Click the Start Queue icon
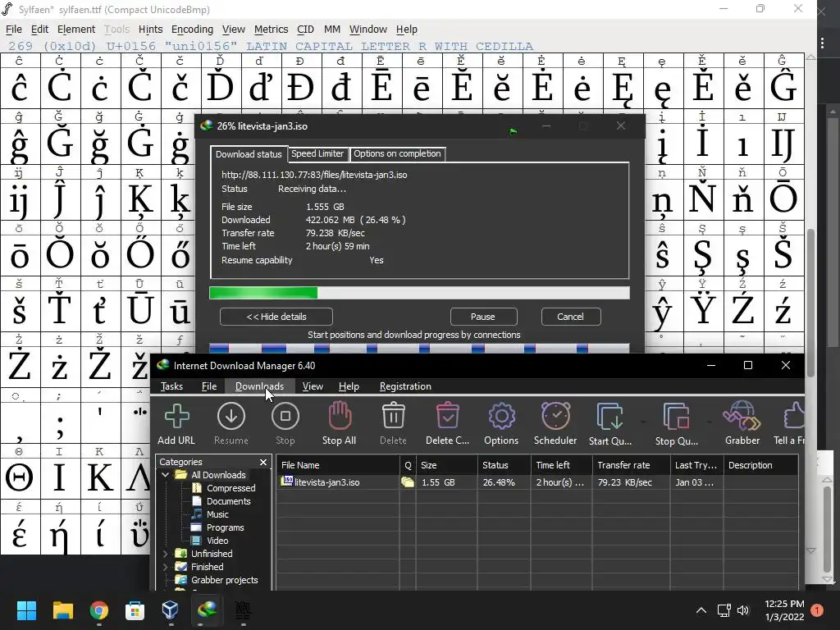840x630 pixels. 609,416
